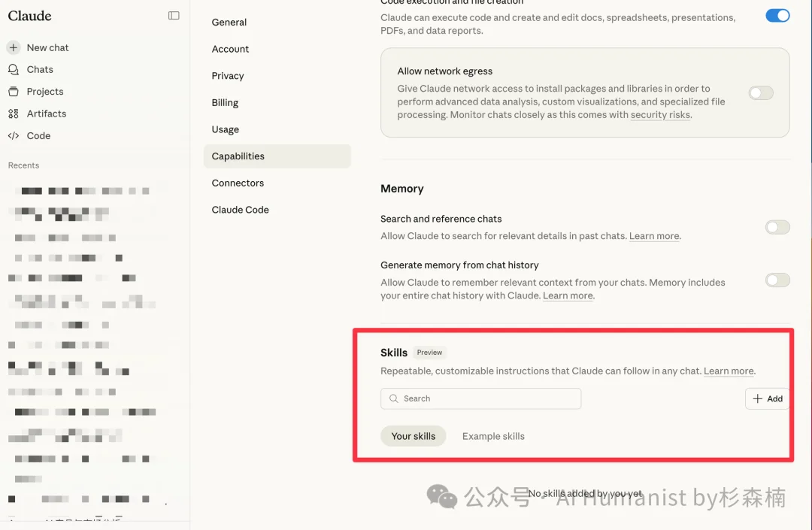Switch to the Example skills tab
The image size is (812, 530).
click(x=493, y=436)
